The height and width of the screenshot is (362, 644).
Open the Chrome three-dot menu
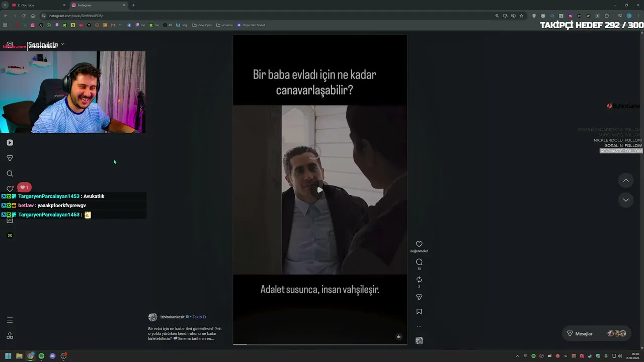coord(637,16)
